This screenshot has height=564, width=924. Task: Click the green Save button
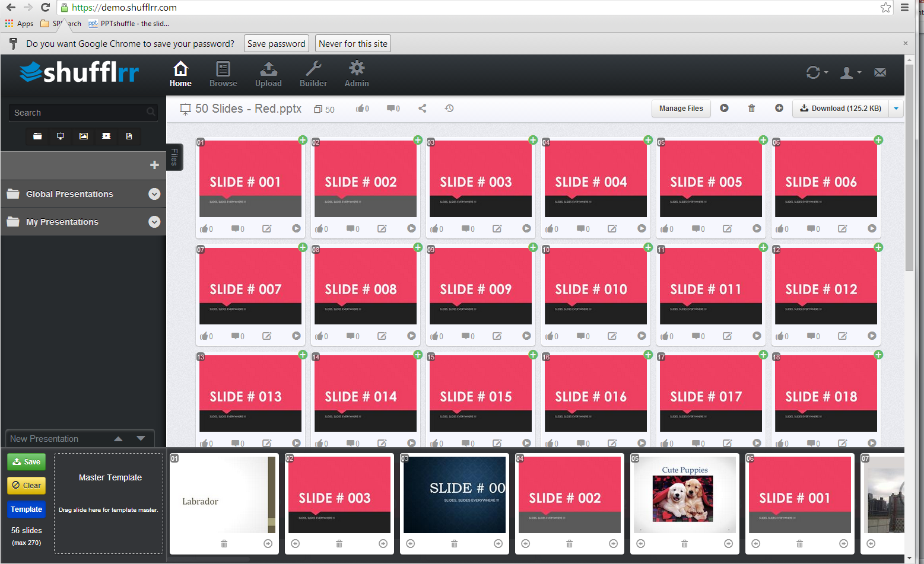[27, 462]
